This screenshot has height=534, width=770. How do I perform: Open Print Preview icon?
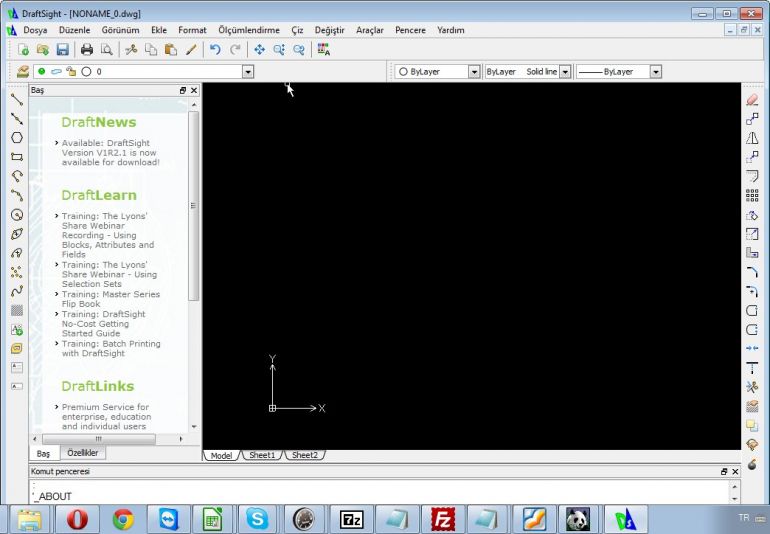[x=106, y=50]
